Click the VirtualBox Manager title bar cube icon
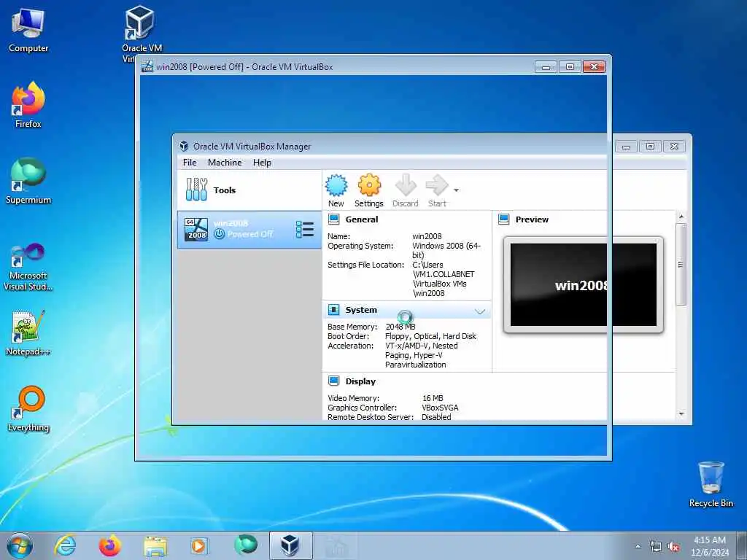This screenshot has width=747, height=560. coord(183,146)
